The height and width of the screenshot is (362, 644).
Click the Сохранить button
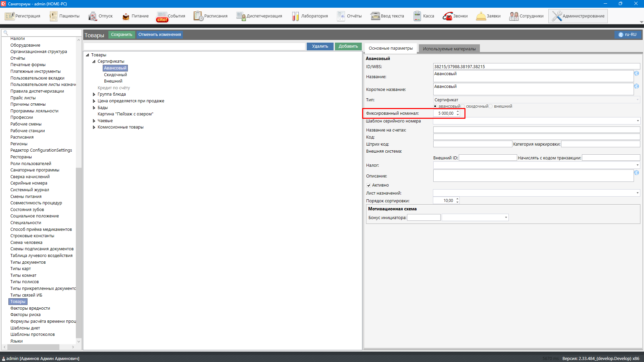tap(121, 35)
